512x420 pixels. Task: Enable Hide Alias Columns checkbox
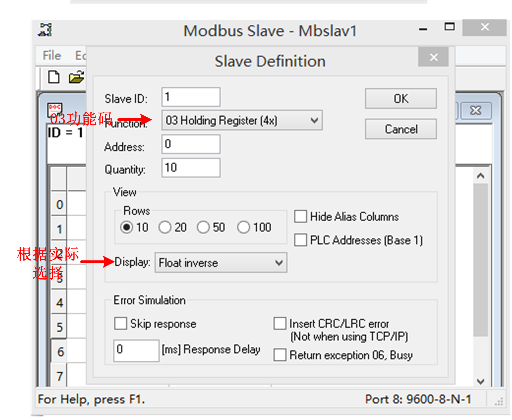point(301,217)
